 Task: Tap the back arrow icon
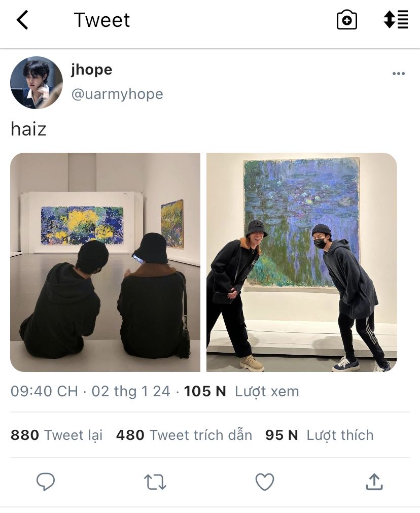coord(22,20)
